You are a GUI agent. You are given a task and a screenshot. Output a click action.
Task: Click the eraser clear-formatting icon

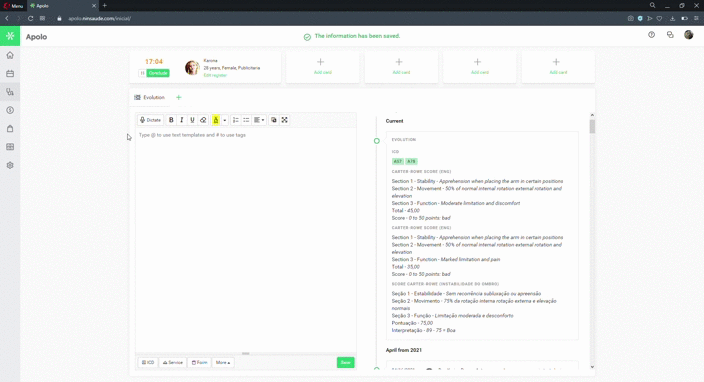[x=203, y=120]
